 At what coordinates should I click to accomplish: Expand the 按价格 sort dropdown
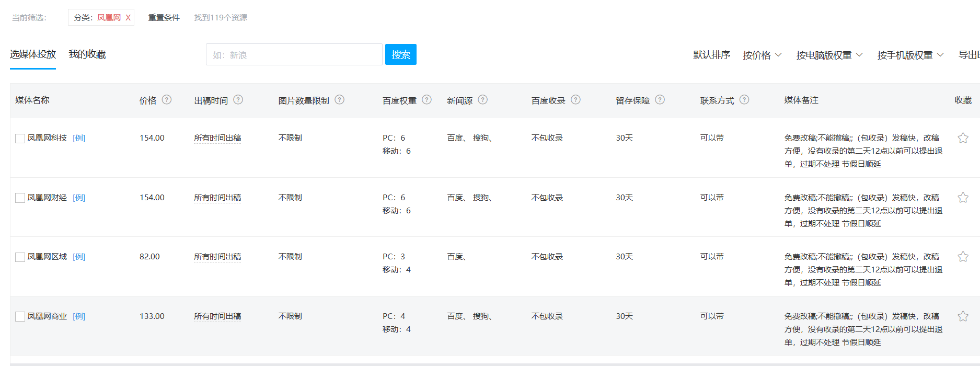point(762,55)
